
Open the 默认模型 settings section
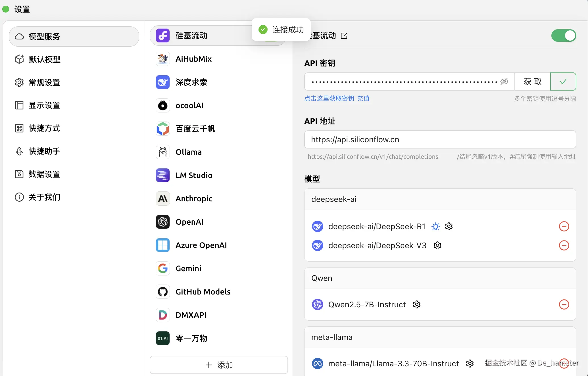tap(45, 59)
